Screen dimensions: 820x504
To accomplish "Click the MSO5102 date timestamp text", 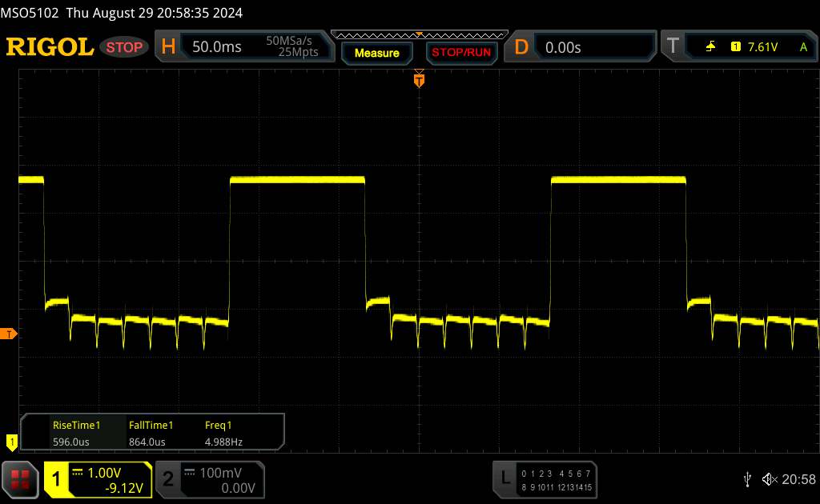I will [122, 13].
